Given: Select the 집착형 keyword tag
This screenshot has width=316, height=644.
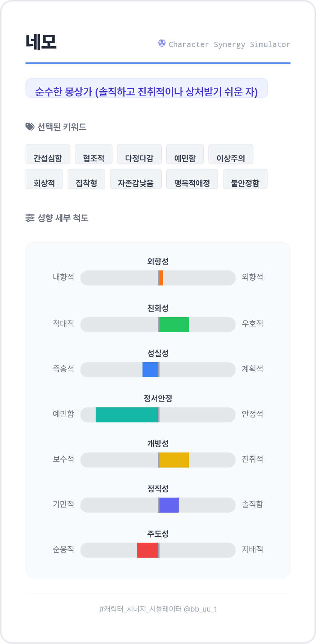Looking at the screenshot, I should (87, 179).
